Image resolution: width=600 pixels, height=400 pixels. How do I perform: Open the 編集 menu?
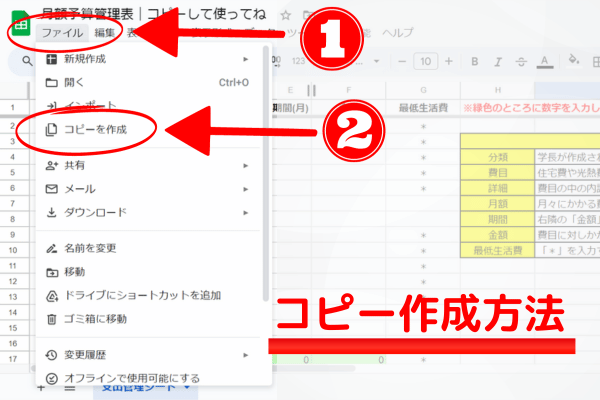point(104,33)
